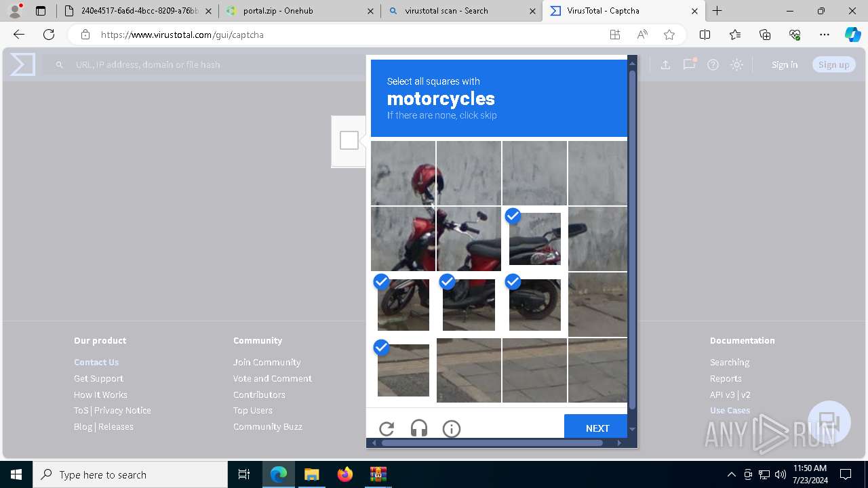
Task: Click the NEXT button in captcha
Action: [597, 428]
